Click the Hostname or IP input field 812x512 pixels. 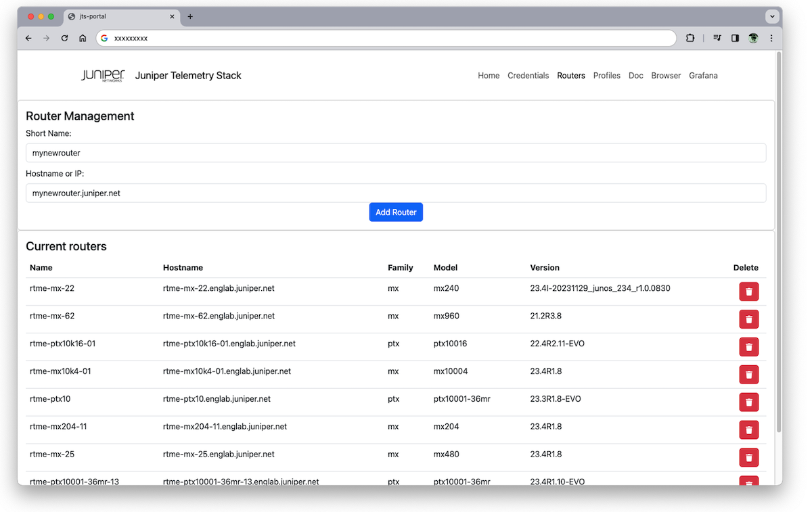click(396, 193)
